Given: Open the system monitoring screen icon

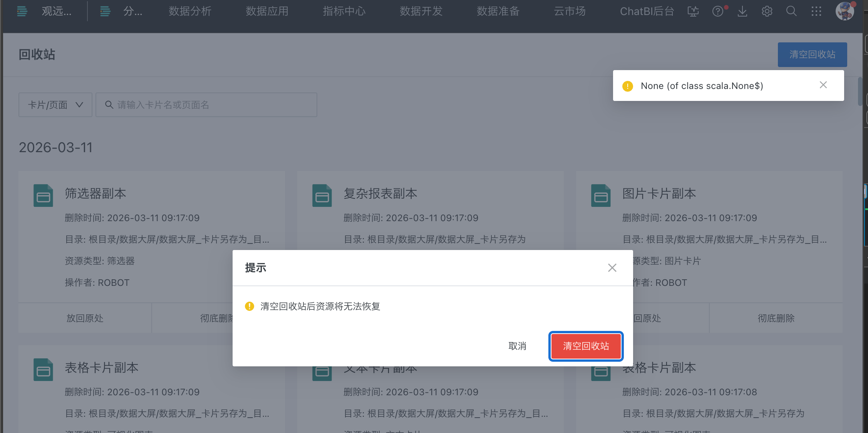Looking at the screenshot, I should click(x=693, y=11).
